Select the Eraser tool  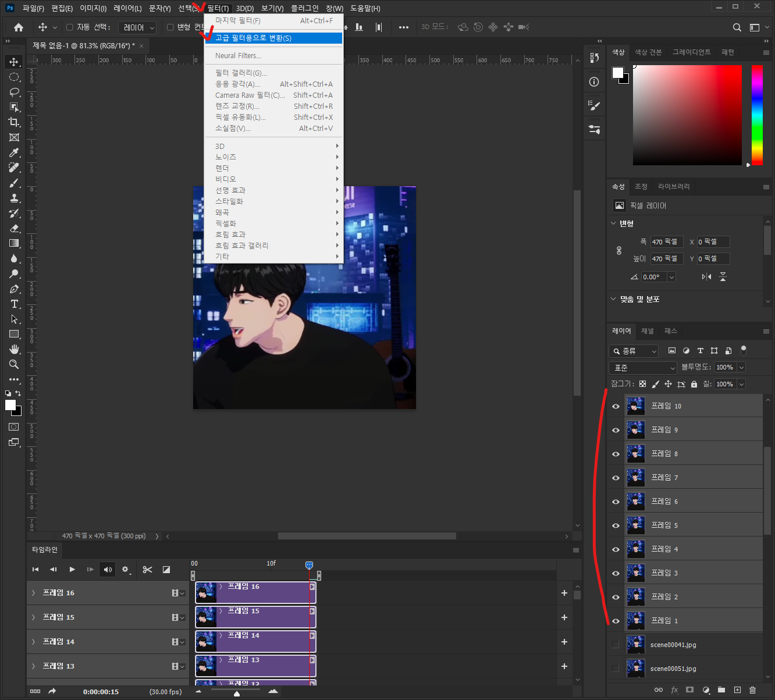[14, 228]
